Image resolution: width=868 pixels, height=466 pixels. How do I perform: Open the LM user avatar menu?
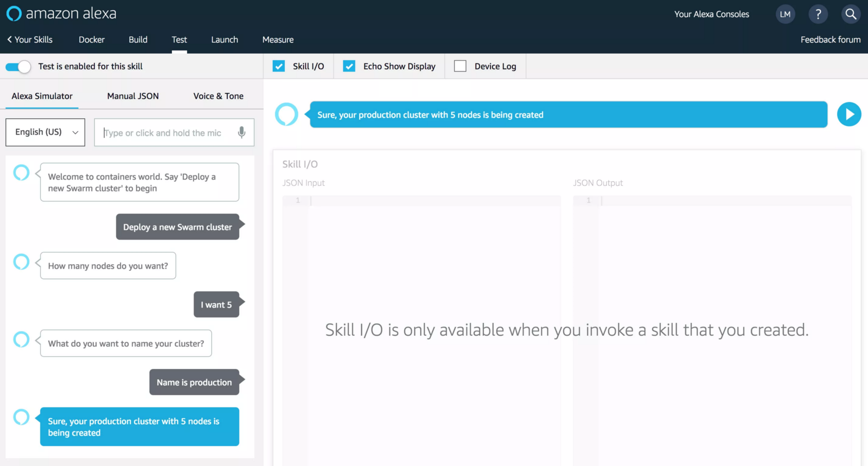(x=785, y=14)
